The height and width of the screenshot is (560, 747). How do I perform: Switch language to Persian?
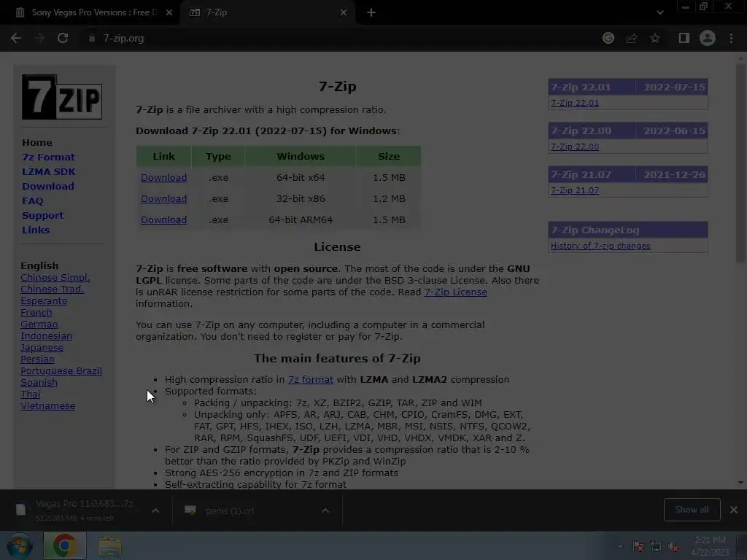tap(37, 359)
